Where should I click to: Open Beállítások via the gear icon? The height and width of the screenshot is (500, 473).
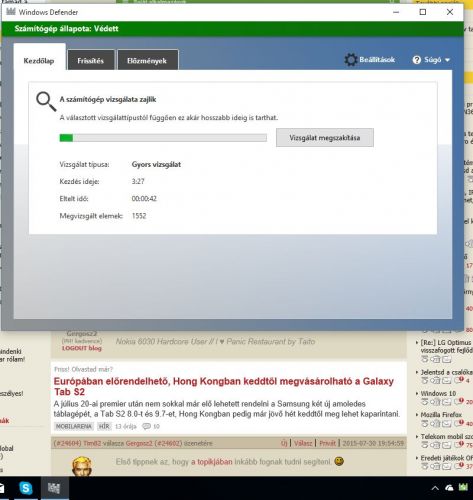point(351,60)
